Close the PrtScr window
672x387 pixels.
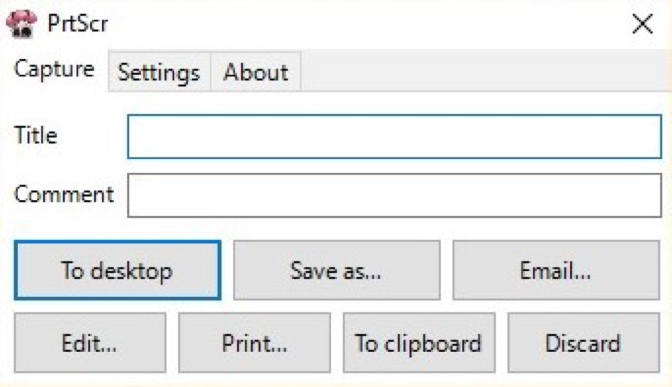pyautogui.click(x=642, y=24)
